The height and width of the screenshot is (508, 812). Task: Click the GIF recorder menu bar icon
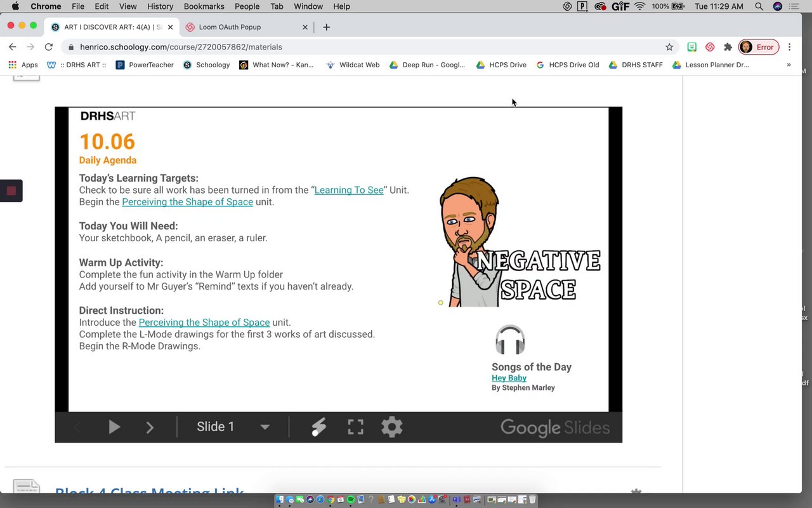click(x=620, y=6)
